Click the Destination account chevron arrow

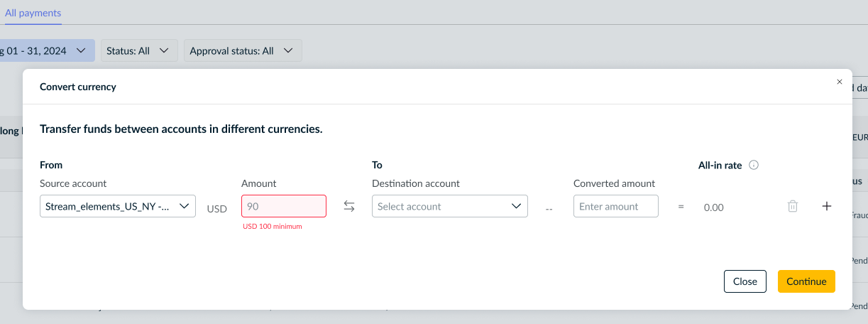tap(517, 206)
